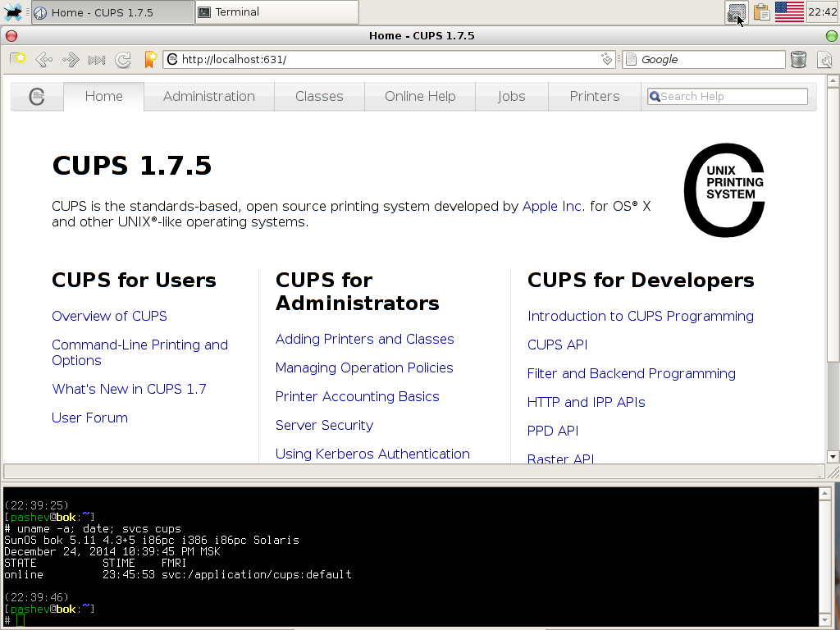Switch to the Terminal taskbar button

tap(277, 11)
